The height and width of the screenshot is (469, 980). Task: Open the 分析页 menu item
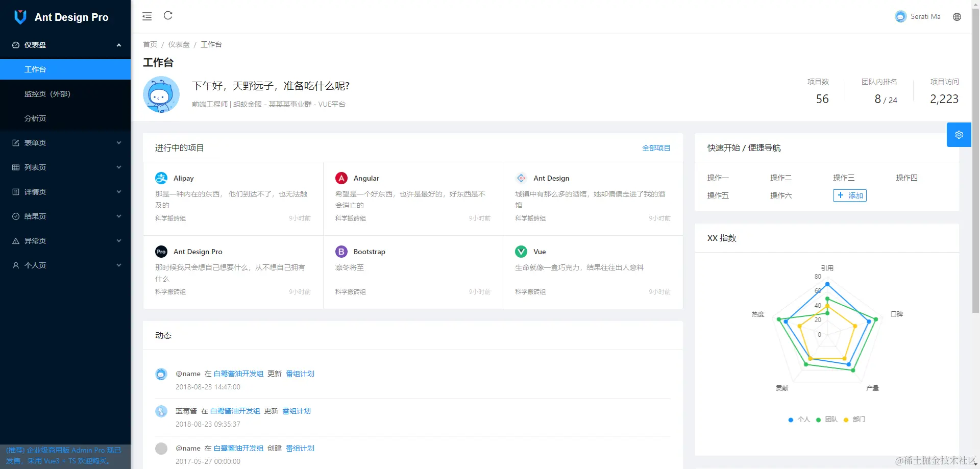[x=65, y=118]
